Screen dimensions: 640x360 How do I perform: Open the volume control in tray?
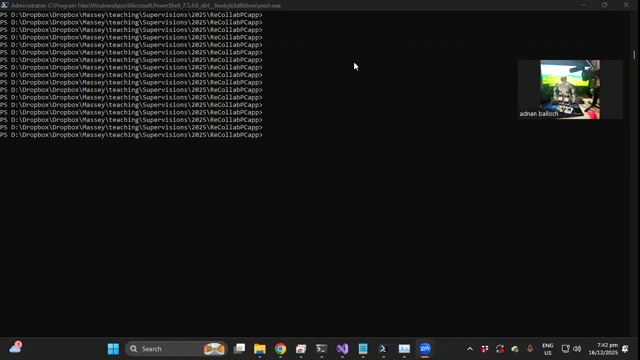[x=577, y=349]
